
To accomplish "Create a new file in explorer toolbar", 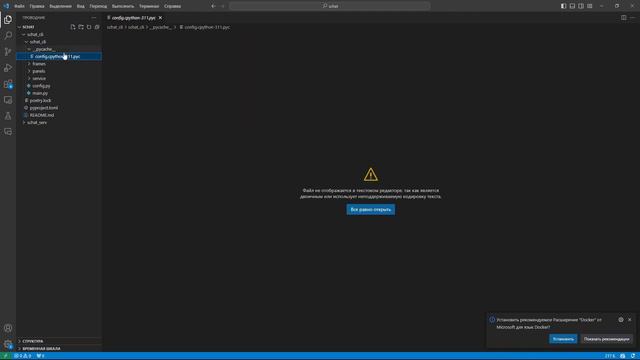I will [x=73, y=27].
